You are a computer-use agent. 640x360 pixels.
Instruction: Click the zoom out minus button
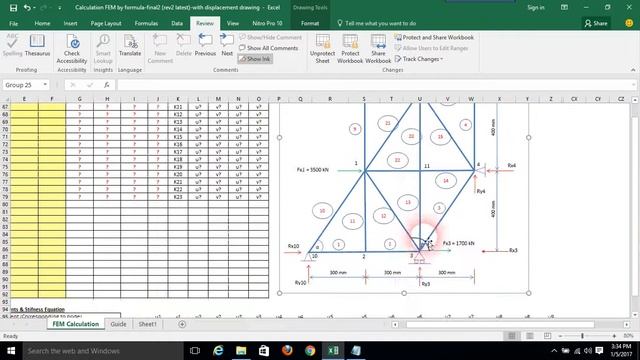click(x=560, y=336)
